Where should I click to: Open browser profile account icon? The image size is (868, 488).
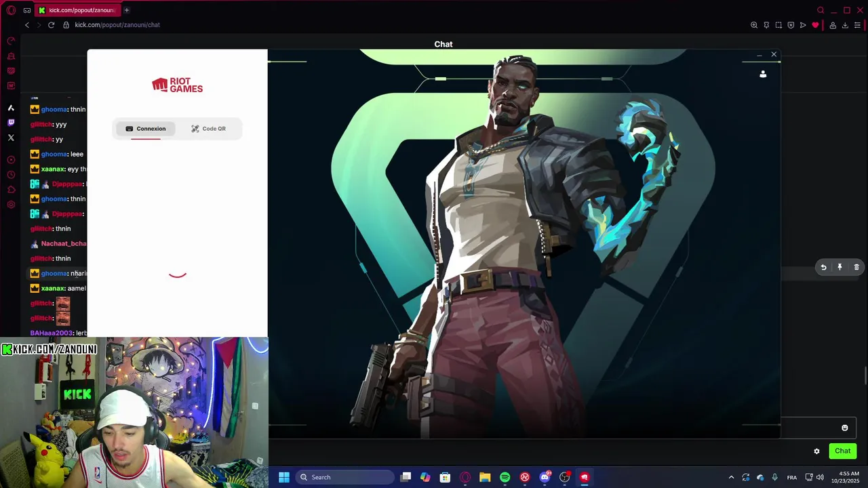click(x=833, y=25)
